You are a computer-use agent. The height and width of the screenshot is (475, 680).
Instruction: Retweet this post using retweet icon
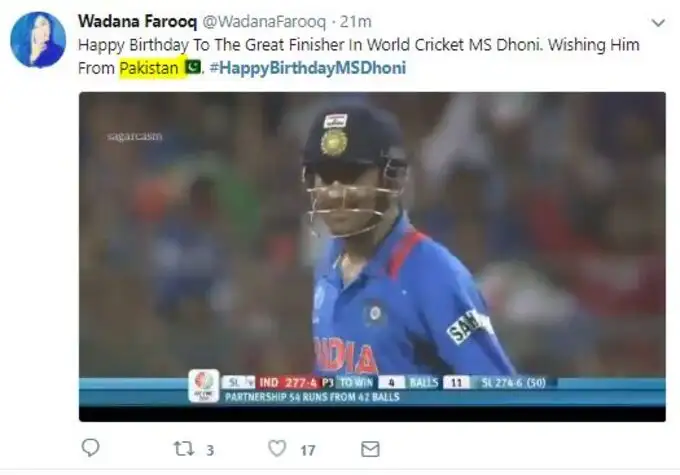click(183, 449)
